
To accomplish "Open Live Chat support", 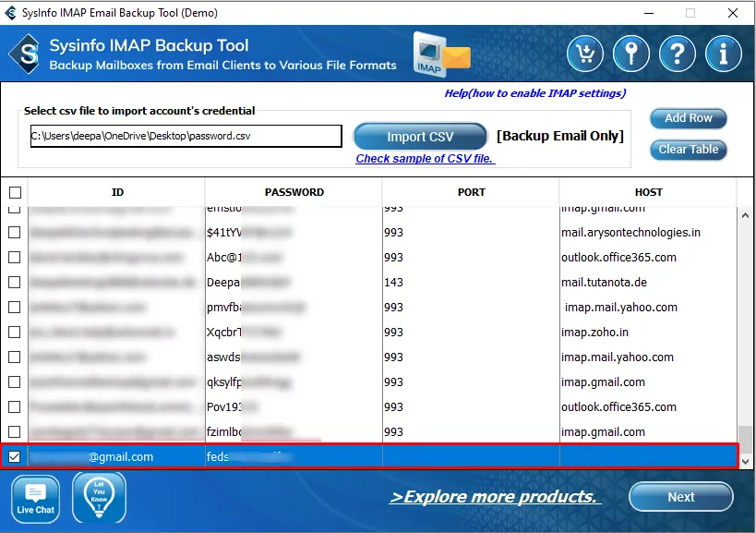I will click(x=36, y=500).
